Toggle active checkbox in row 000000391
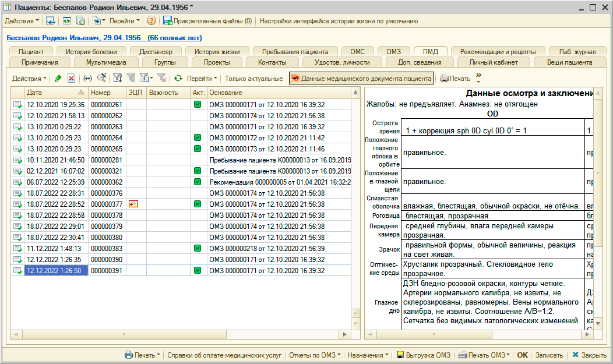Image resolution: width=613 pixels, height=364 pixels. pyautogui.click(x=198, y=271)
